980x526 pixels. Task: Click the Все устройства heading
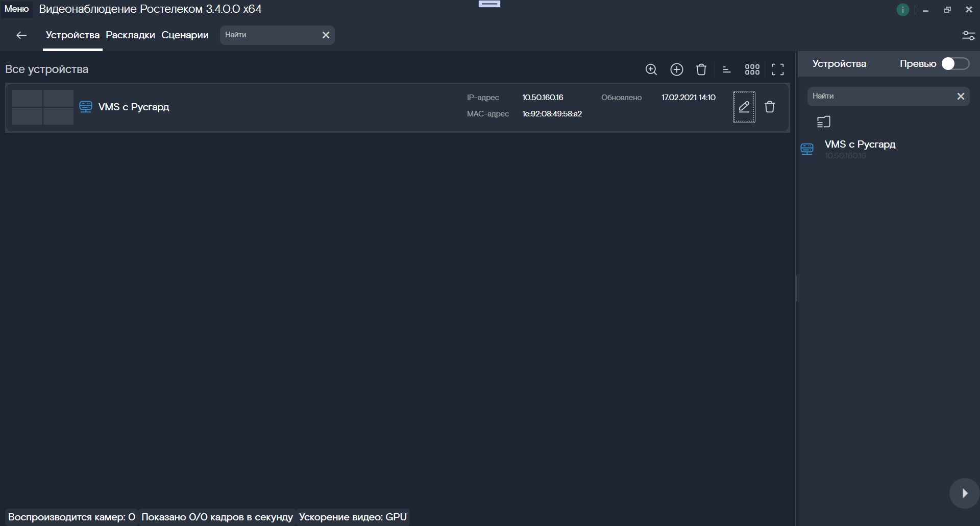tap(47, 69)
